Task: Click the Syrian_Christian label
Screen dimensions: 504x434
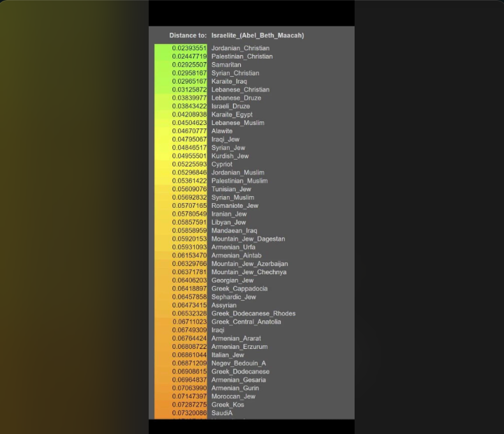Action: pos(235,73)
